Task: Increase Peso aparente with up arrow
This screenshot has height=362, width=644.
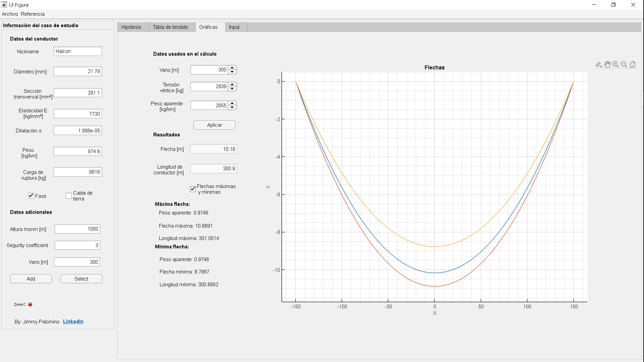Action: [x=232, y=103]
